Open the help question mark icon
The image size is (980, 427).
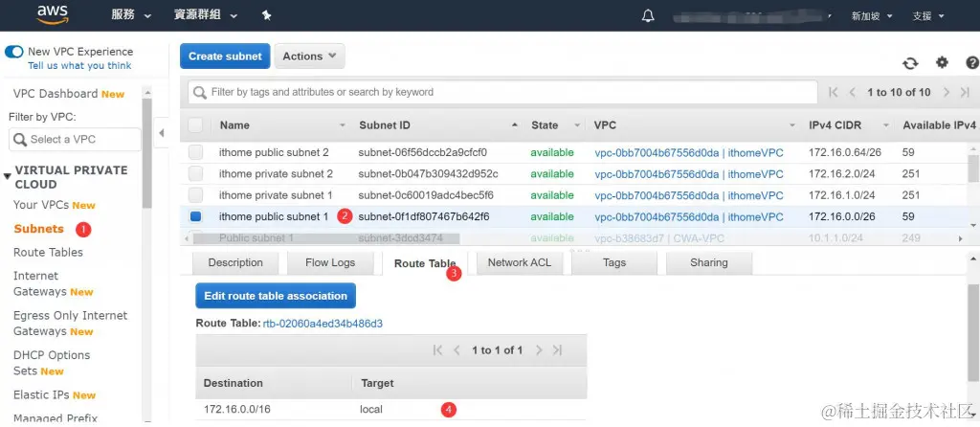[x=972, y=62]
